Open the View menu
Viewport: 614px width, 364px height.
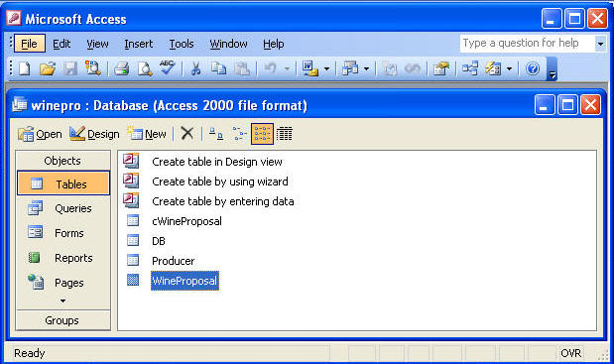point(97,44)
